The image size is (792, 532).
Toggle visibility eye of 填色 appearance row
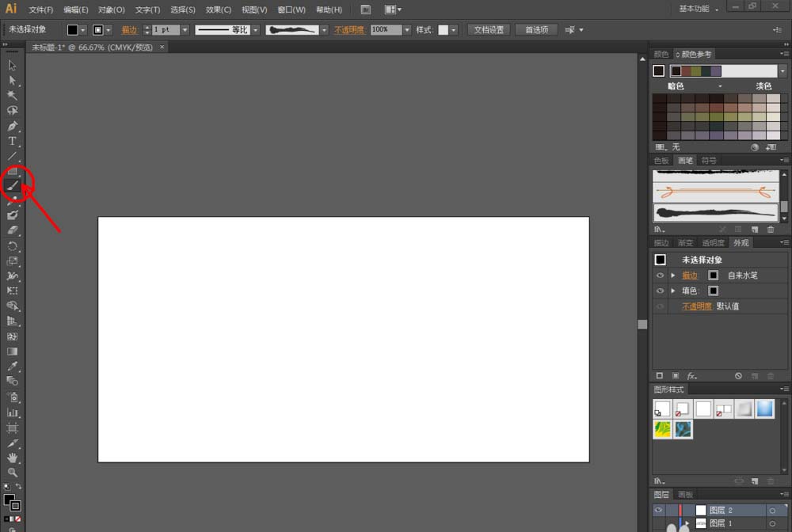[x=660, y=291]
